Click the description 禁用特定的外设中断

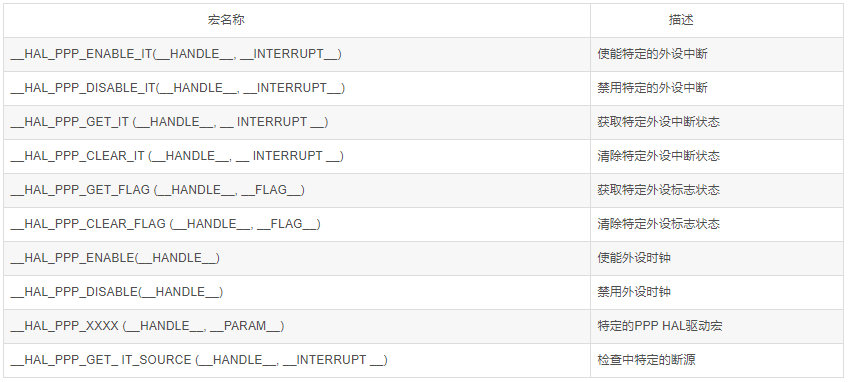pyautogui.click(x=652, y=88)
